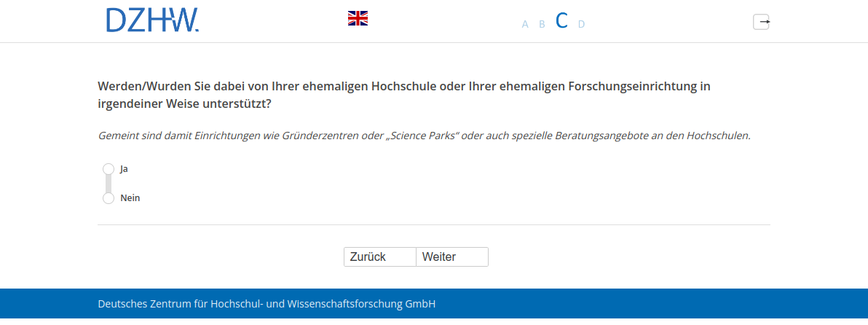Click the DZHW logo

coord(152,20)
